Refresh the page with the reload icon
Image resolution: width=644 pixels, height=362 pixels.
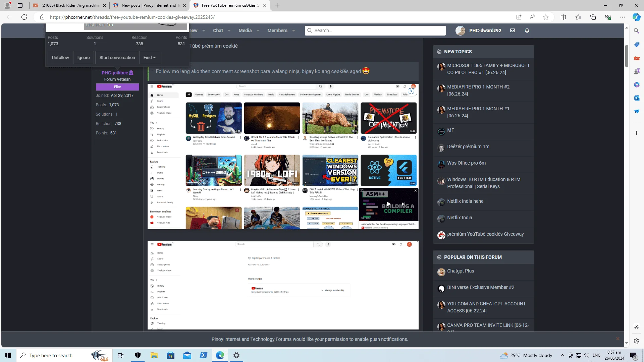click(24, 17)
